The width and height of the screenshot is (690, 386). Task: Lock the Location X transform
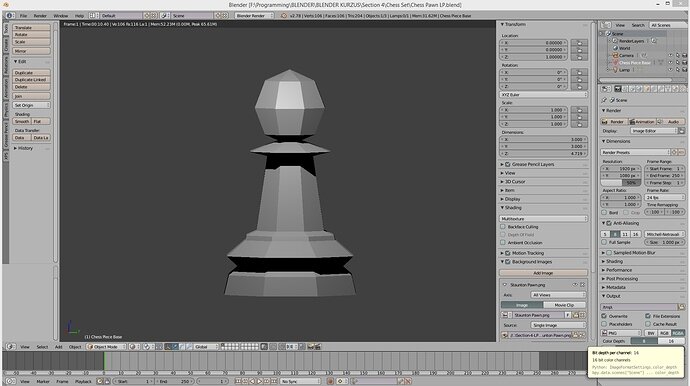point(579,43)
